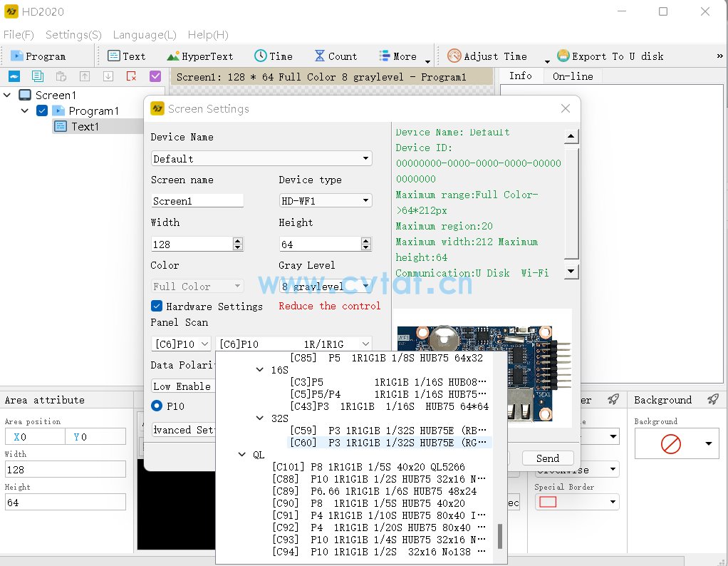728x566 pixels.
Task: Collapse the QL group in list
Action: coord(242,455)
